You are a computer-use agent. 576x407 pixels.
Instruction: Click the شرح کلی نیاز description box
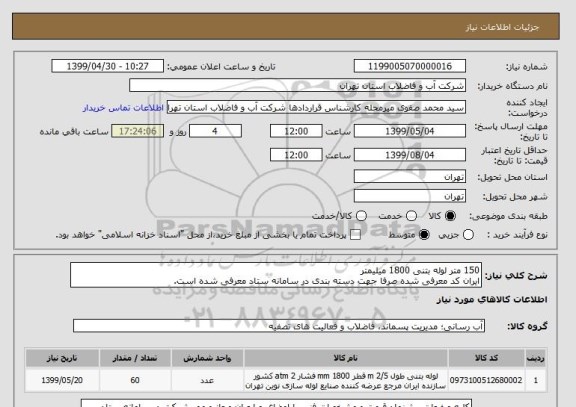(x=276, y=275)
